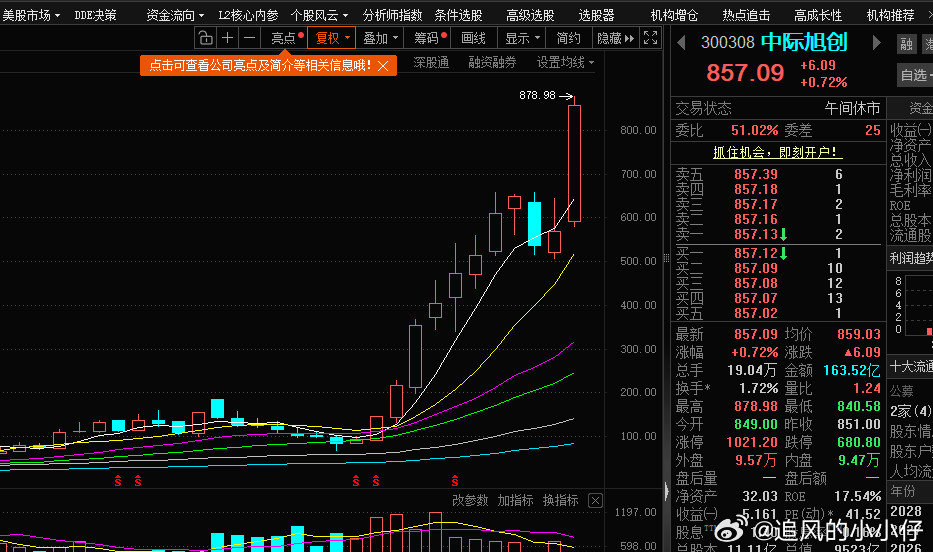Open the 条件选股 menu item

(x=458, y=15)
